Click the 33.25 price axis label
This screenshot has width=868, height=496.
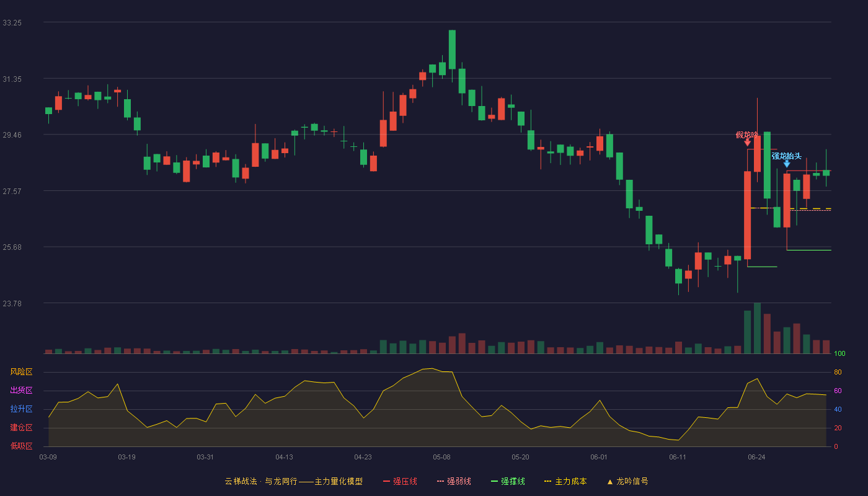12,22
